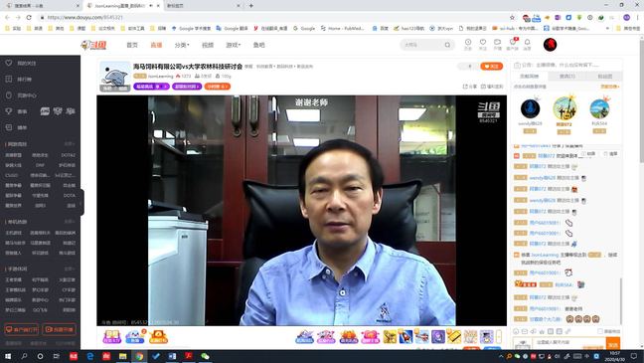The width and height of the screenshot is (644, 363).
Task: Open 我的关注 heart item in sidebar
Action: tap(21, 63)
